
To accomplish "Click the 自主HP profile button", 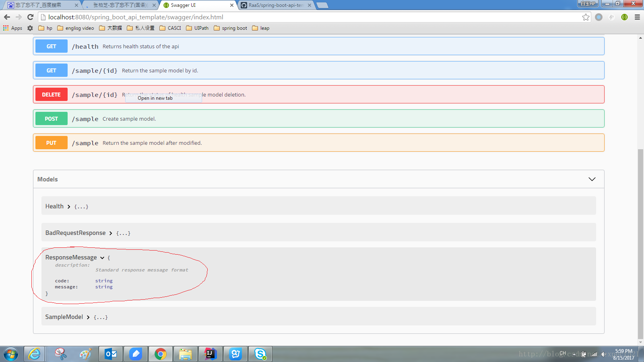I will pyautogui.click(x=588, y=3).
